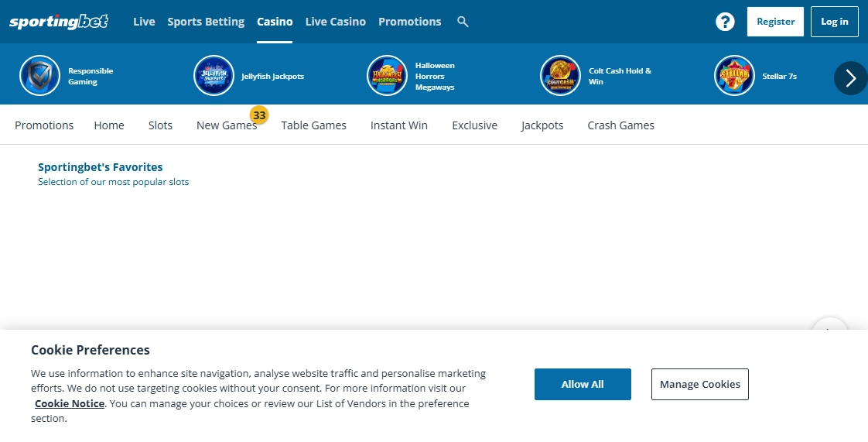Open the Jackpots tab
Viewport: 868px width, 442px height.
coord(542,125)
